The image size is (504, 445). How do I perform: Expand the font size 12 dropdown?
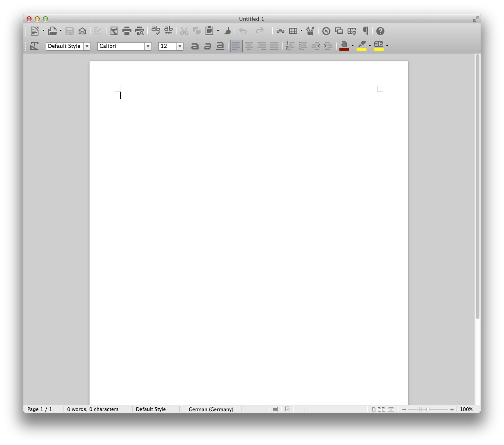click(180, 47)
